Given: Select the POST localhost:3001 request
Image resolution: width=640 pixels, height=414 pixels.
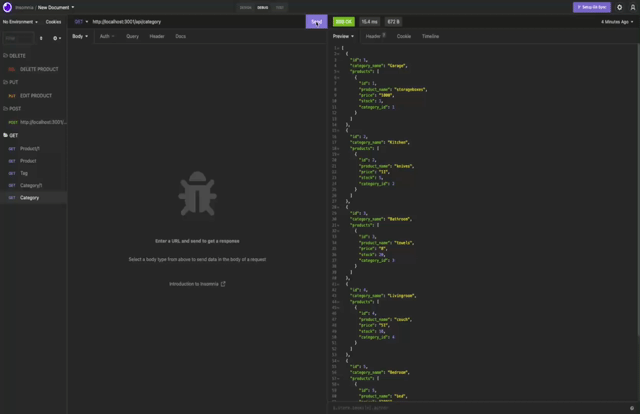Looking at the screenshot, I should (x=33, y=122).
